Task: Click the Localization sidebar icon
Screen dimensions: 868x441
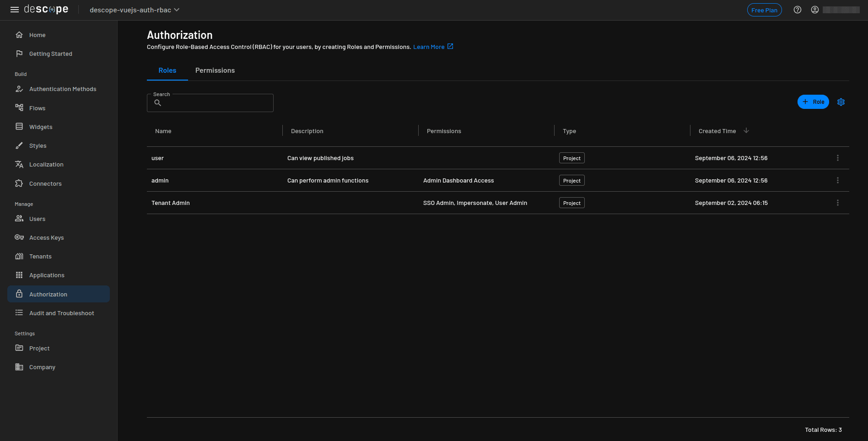Action: (x=19, y=164)
